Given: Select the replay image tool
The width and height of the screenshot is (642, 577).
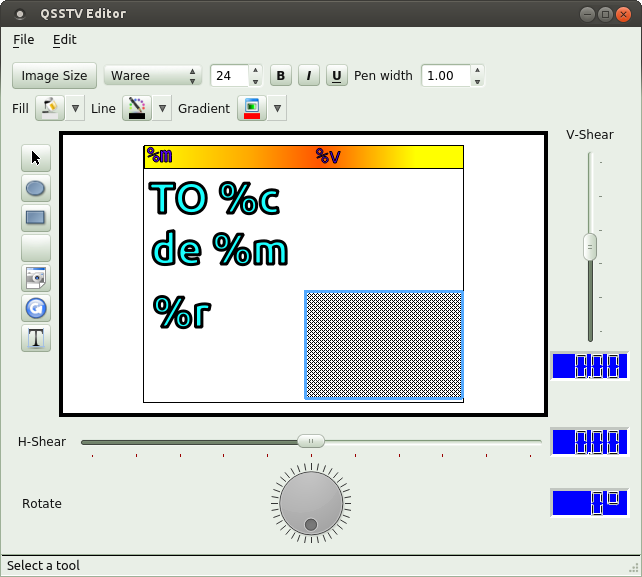Looking at the screenshot, I should [36, 308].
